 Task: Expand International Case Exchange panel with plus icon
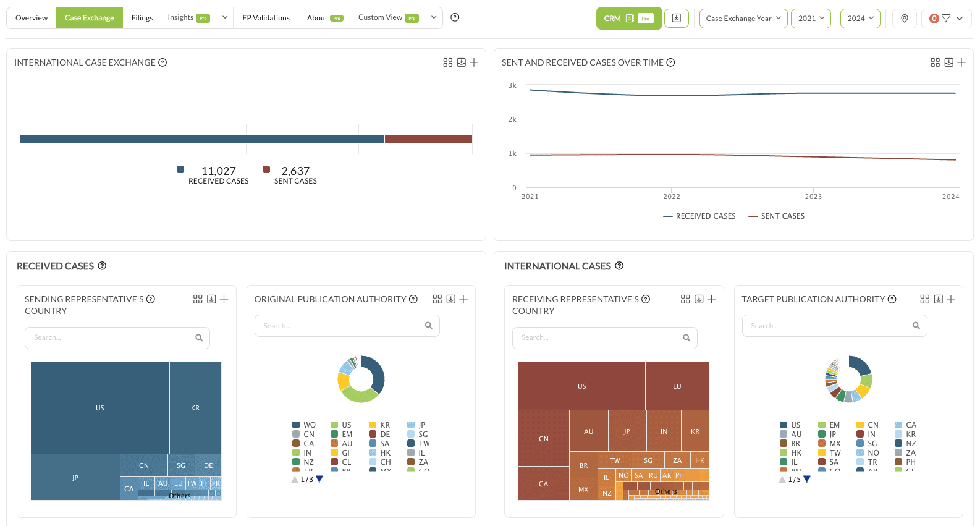[474, 62]
